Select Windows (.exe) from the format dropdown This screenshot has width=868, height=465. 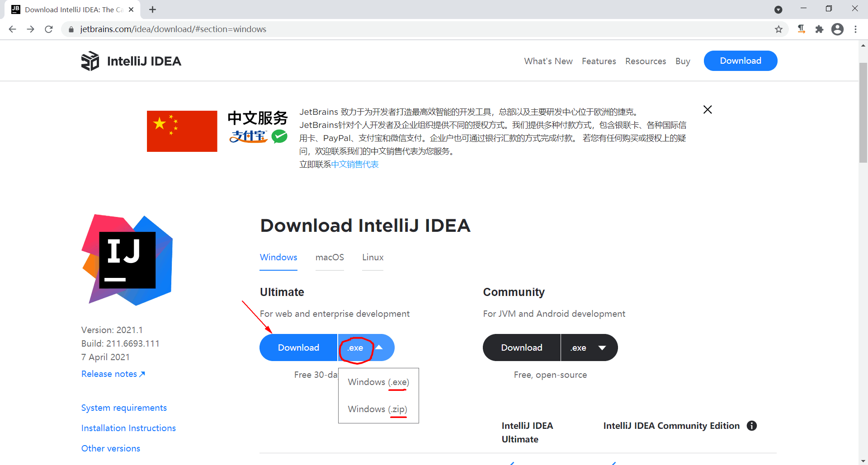(x=377, y=382)
